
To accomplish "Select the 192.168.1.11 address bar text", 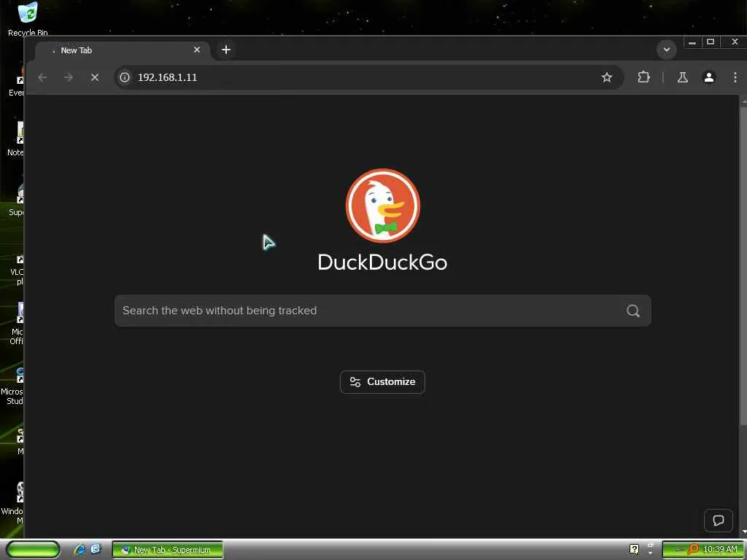I will point(167,77).
